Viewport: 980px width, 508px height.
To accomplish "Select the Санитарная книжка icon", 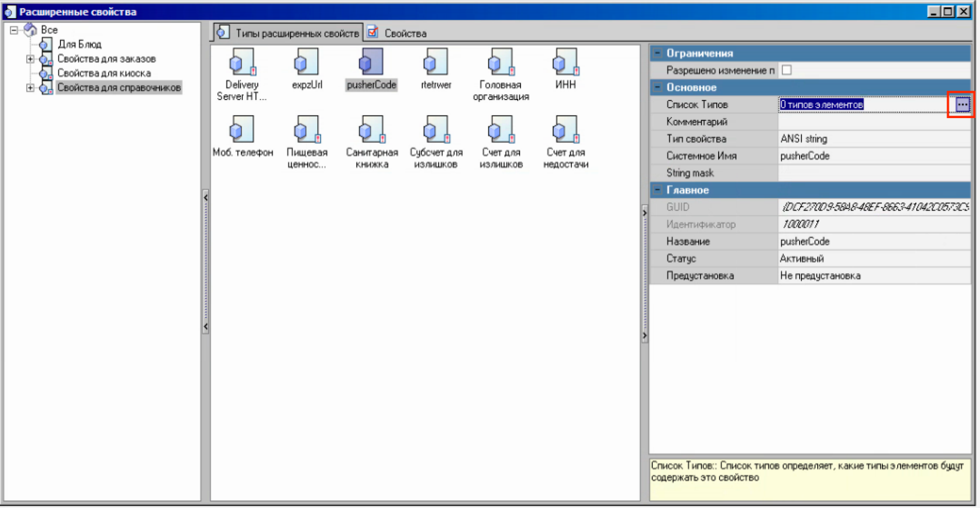I will pos(372,130).
